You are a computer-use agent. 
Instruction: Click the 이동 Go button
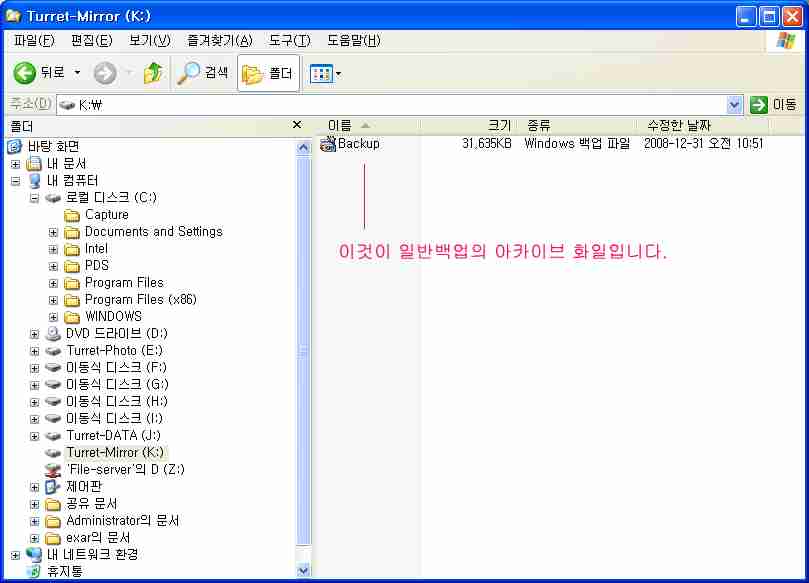click(773, 104)
